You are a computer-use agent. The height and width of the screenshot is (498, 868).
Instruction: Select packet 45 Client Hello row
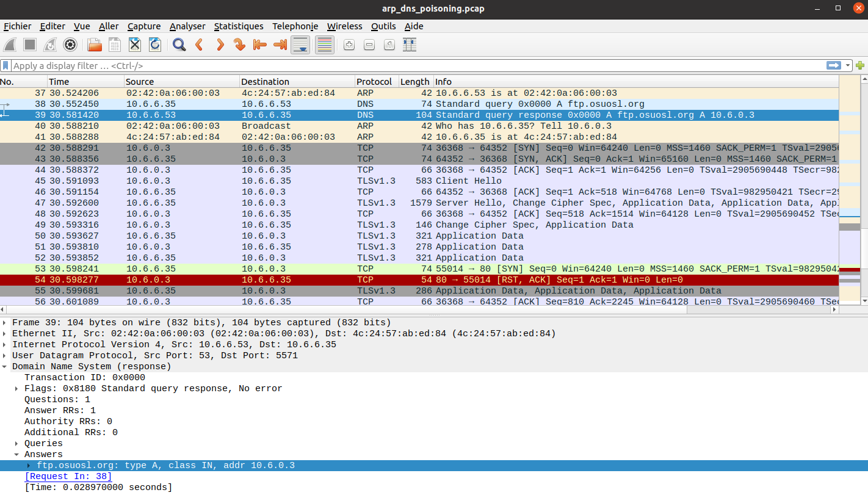(x=419, y=181)
